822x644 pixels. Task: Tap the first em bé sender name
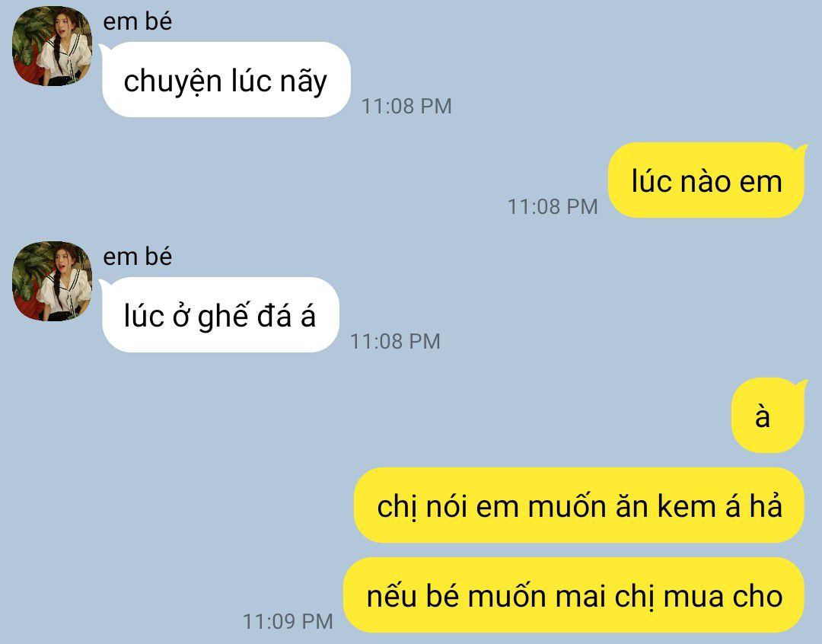point(137,21)
